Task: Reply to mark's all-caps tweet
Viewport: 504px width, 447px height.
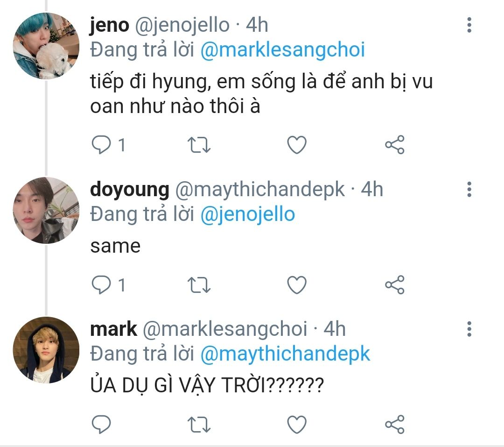Action: point(101,424)
